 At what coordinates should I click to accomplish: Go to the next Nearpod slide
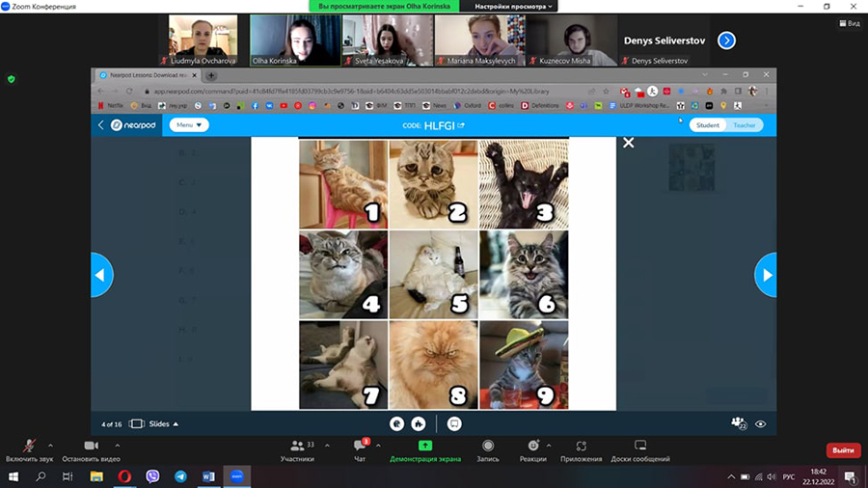click(766, 275)
